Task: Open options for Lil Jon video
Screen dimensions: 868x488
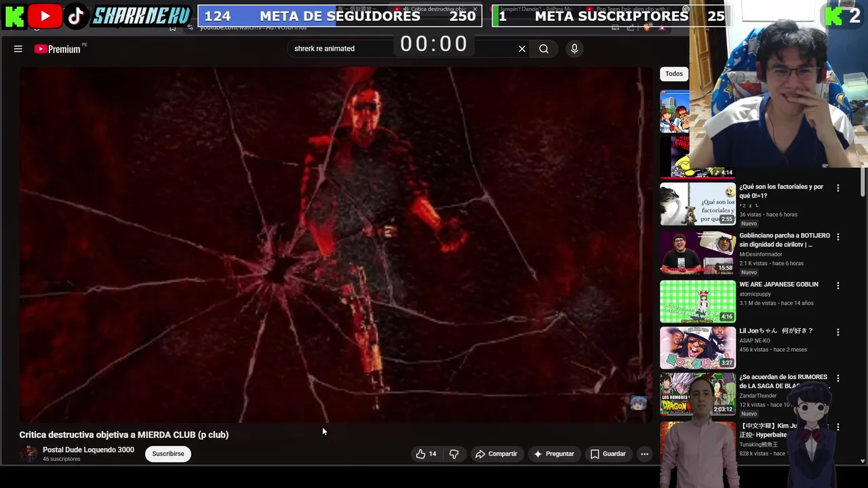Action: pos(838,332)
